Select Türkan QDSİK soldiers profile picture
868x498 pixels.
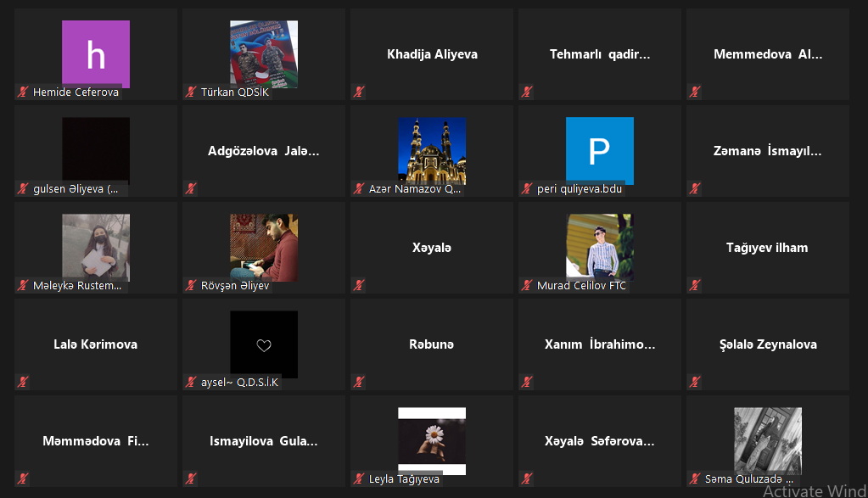pyautogui.click(x=264, y=54)
